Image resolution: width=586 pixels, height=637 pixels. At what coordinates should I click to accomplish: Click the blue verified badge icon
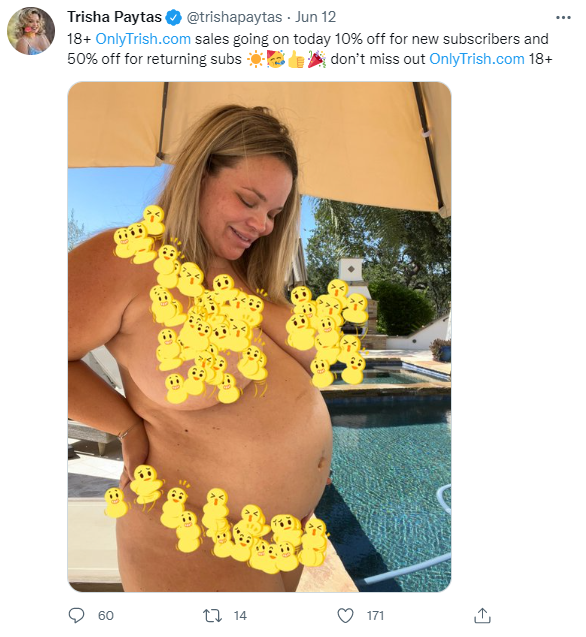(x=174, y=17)
